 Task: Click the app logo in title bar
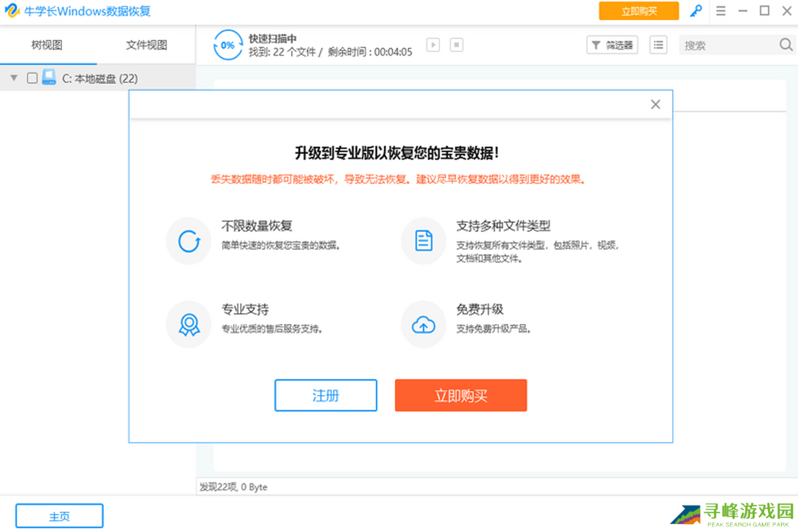point(12,11)
